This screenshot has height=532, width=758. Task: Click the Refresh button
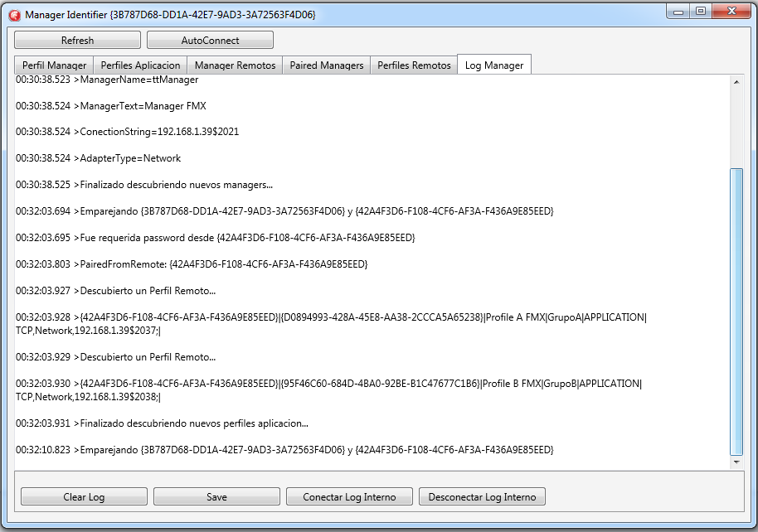point(77,40)
